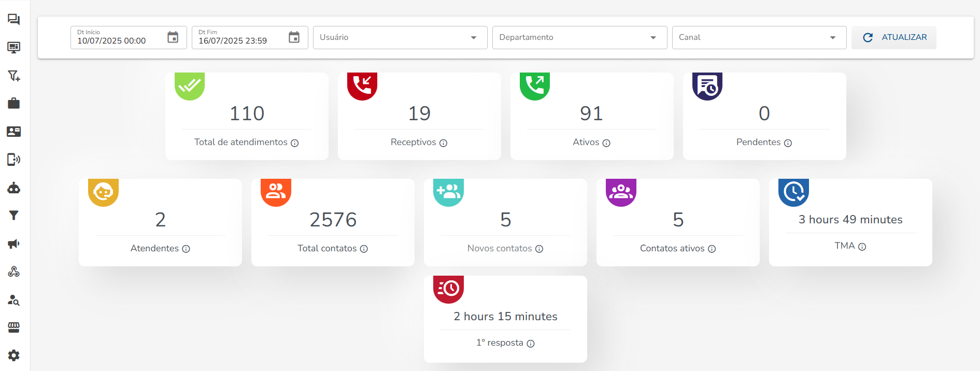Click the add filter funnel-plus sidebar icon
The width and height of the screenshot is (980, 371).
(14, 76)
